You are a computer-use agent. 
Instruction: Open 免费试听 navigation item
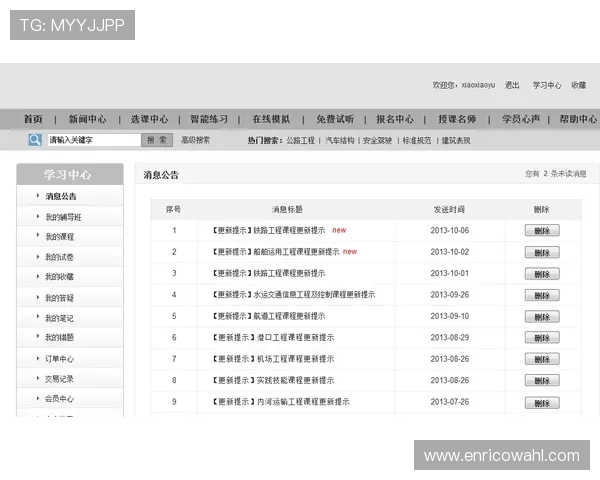[x=335, y=119]
